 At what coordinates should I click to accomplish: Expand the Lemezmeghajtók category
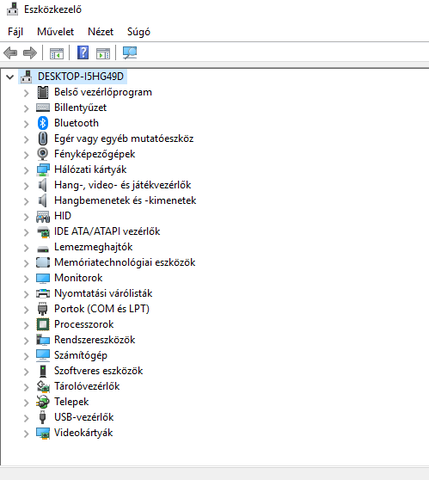tap(26, 247)
